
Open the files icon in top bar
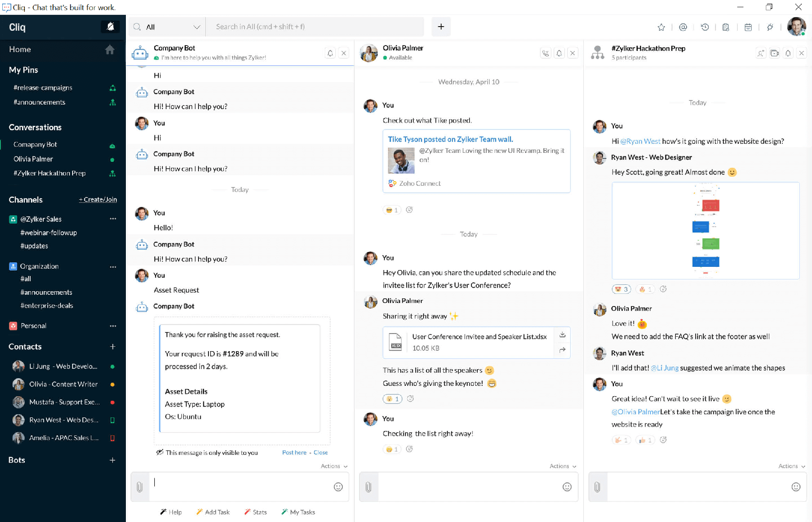(726, 27)
